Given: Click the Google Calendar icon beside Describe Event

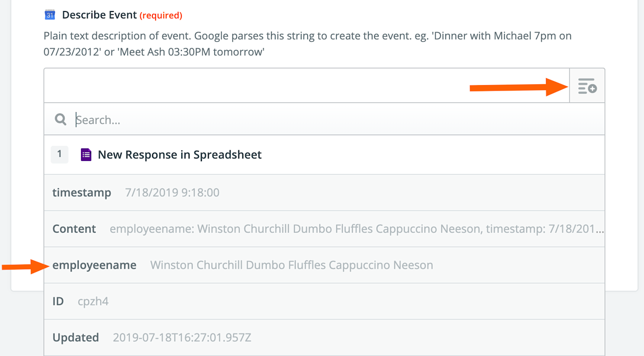Looking at the screenshot, I should (50, 15).
